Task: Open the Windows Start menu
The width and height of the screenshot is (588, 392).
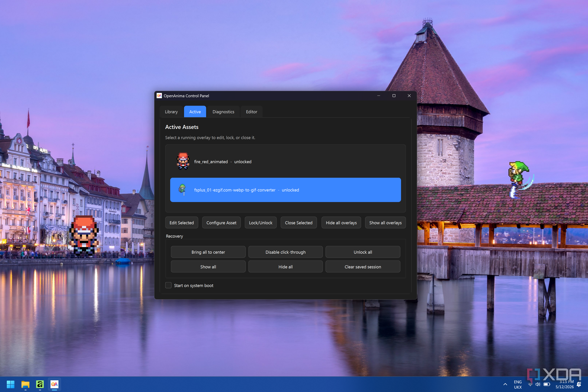Action: (x=11, y=384)
